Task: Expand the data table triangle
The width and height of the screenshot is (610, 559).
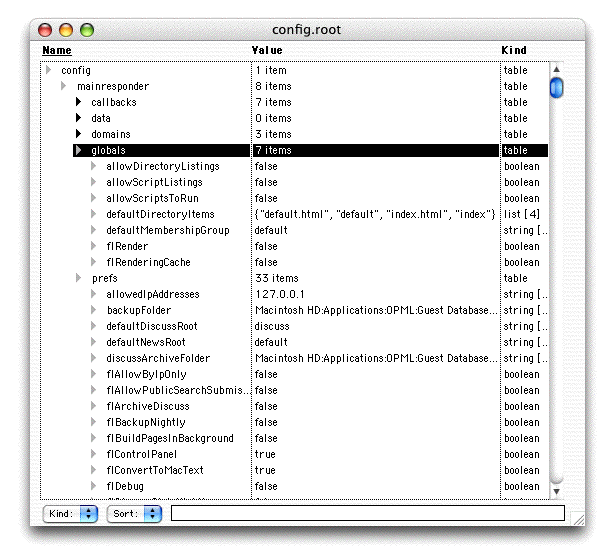Action: tap(79, 118)
